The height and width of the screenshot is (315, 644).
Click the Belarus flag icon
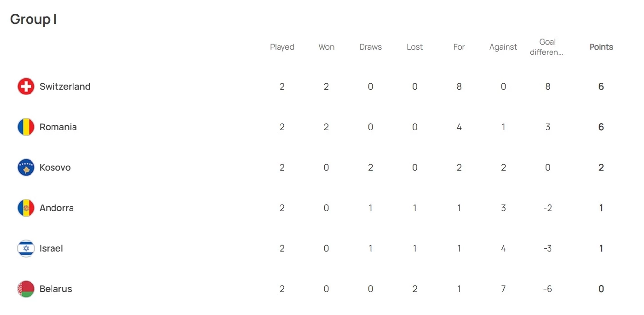click(x=26, y=289)
